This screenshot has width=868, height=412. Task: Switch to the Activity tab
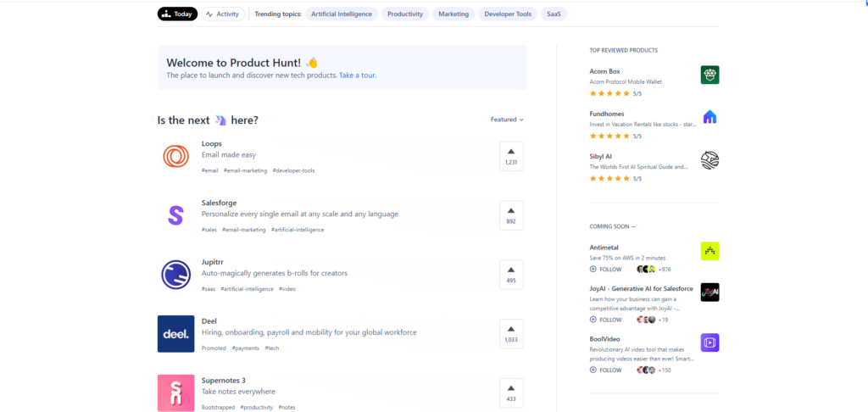(223, 14)
